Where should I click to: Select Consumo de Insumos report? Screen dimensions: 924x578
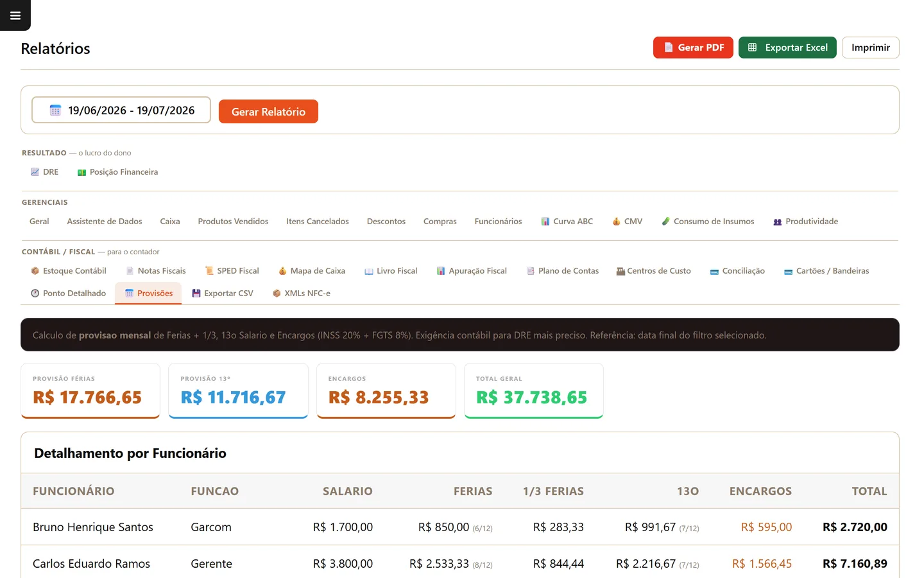tap(708, 222)
